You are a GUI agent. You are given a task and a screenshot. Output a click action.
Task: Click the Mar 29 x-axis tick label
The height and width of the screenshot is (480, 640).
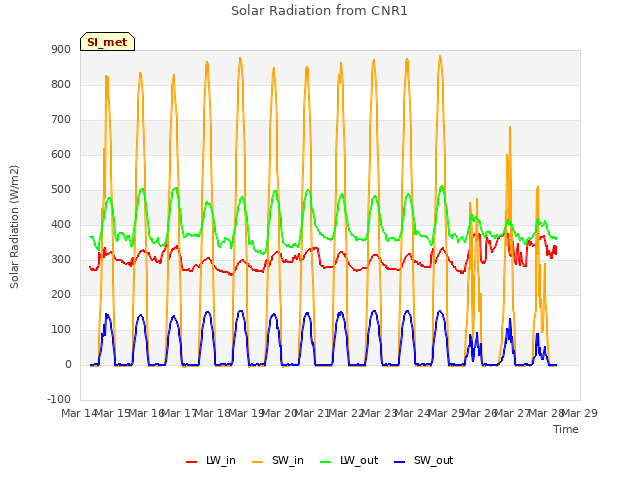[580, 413]
